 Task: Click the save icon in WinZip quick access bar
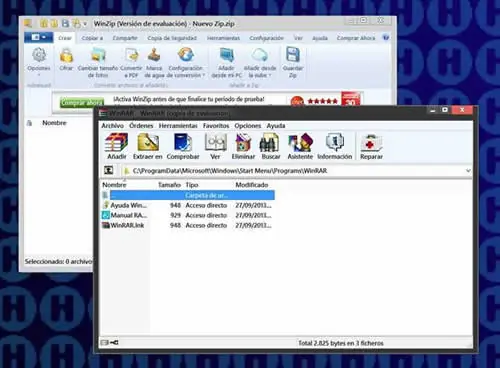[x=66, y=23]
